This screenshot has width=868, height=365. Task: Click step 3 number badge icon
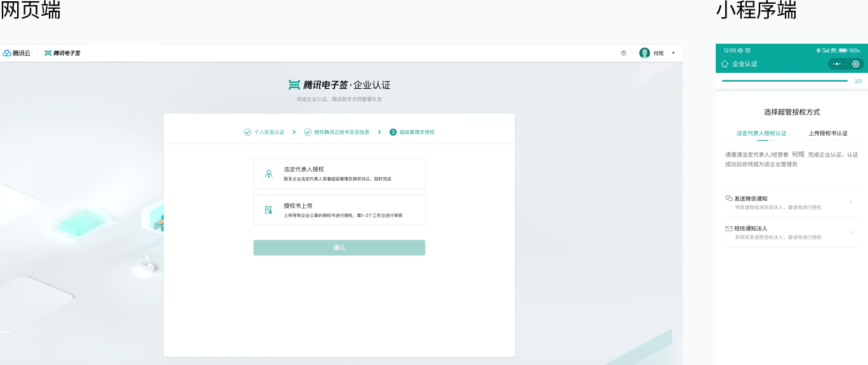tap(393, 132)
